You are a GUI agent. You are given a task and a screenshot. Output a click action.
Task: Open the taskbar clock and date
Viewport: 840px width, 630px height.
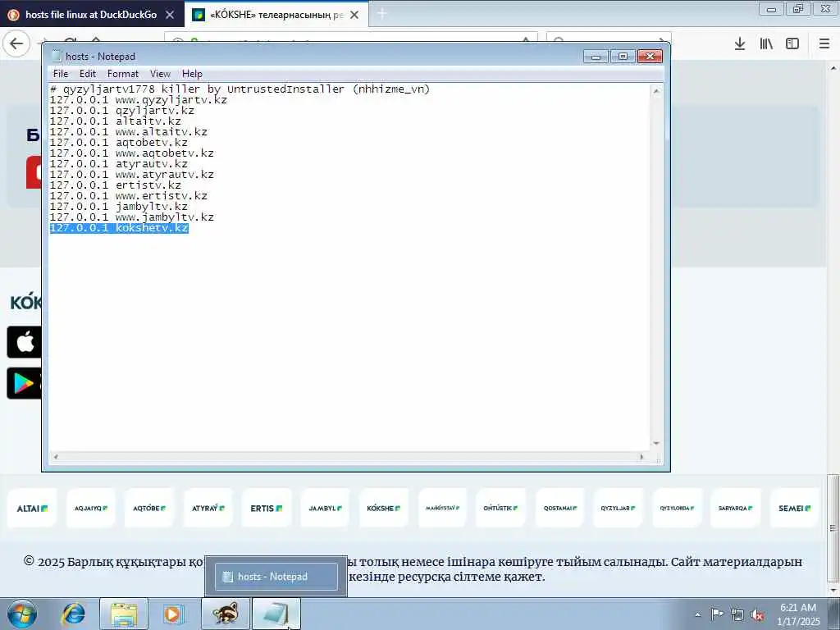(798, 614)
